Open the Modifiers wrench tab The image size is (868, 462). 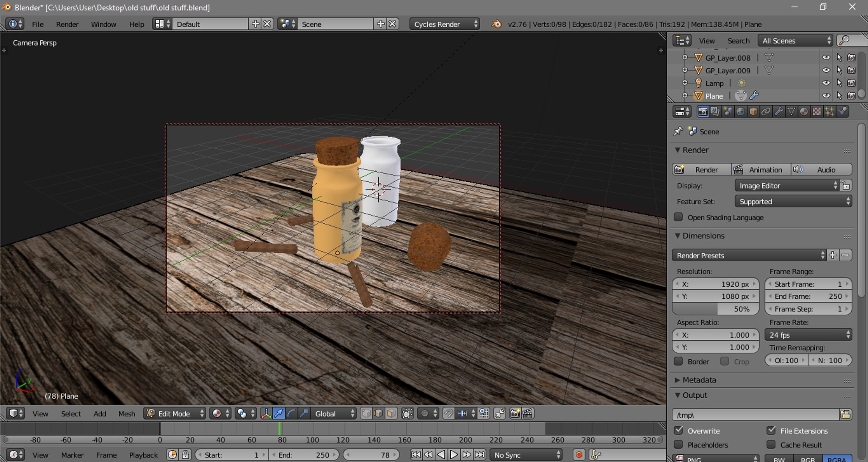pos(778,112)
